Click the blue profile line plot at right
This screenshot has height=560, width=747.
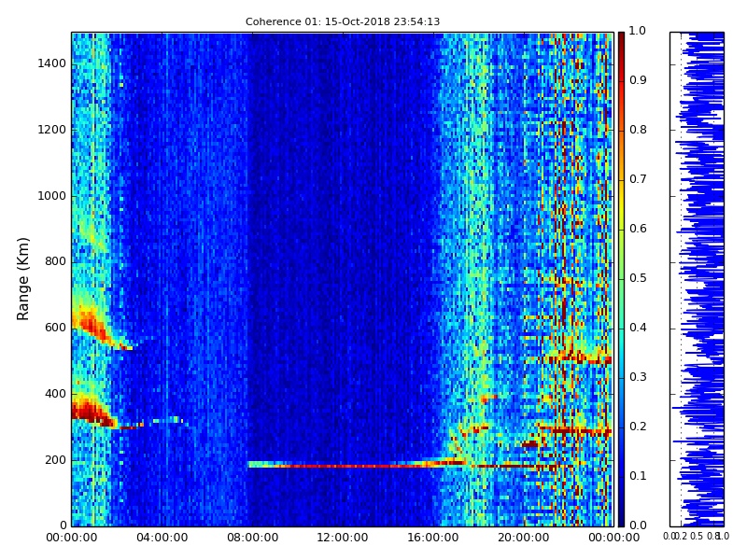point(697,279)
